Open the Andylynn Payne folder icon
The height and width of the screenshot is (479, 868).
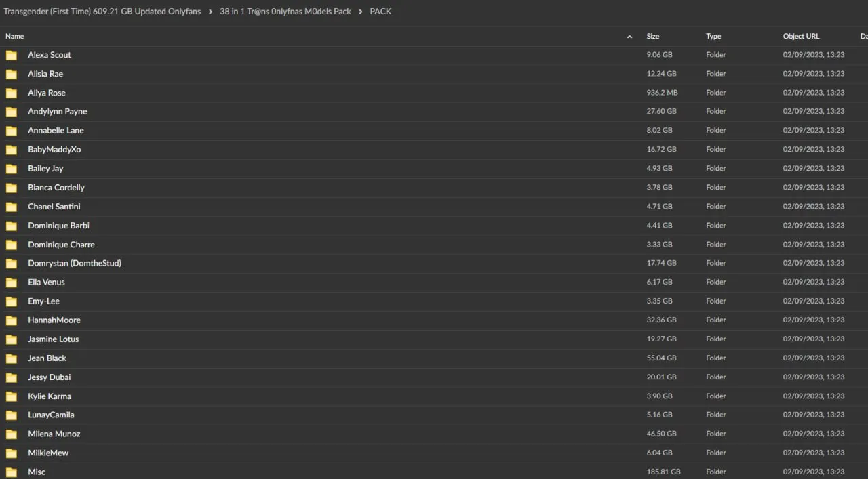(11, 112)
